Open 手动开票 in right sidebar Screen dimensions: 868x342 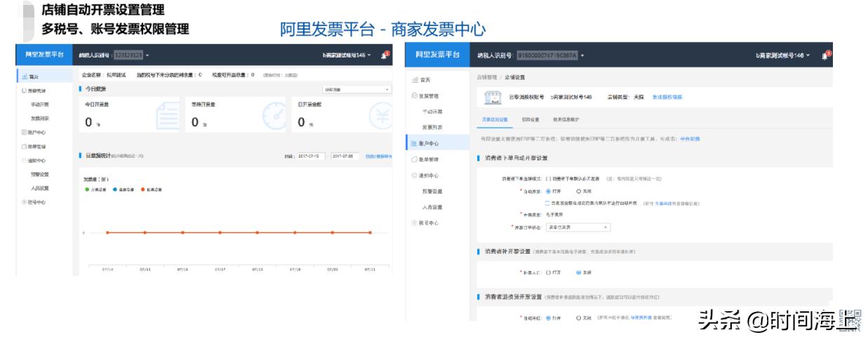432,111
